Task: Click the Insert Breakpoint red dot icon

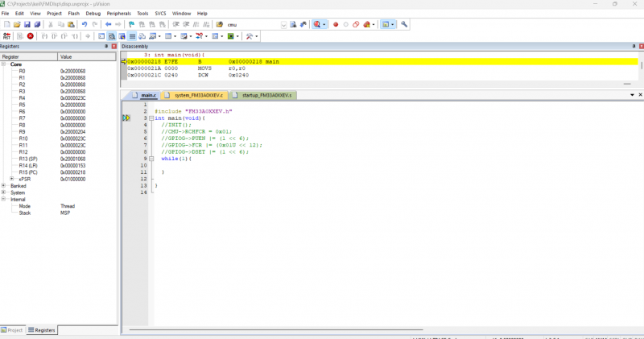Action: tap(336, 25)
